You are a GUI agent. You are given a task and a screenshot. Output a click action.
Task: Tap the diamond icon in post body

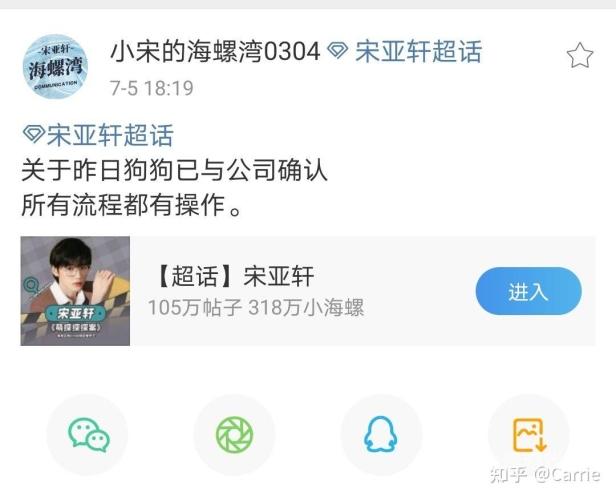(33, 134)
